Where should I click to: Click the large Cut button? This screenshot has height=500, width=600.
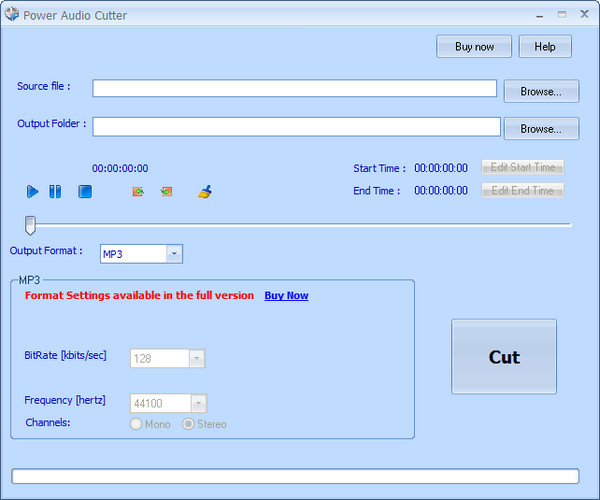(x=504, y=357)
